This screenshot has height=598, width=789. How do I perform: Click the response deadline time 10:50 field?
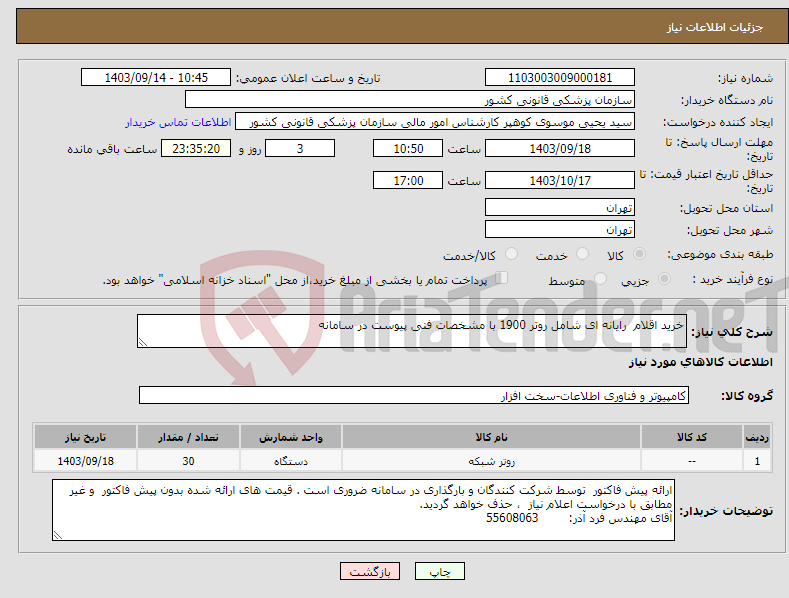coord(408,148)
